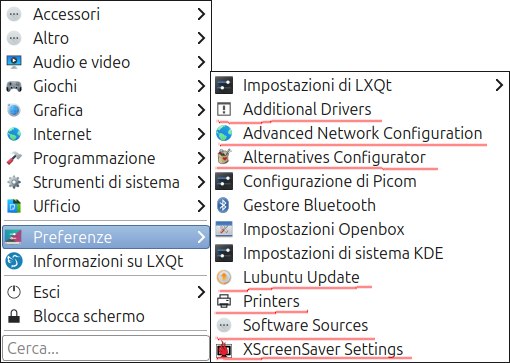
Task: Click the Gestore Bluetooth icon
Action: tap(223, 205)
